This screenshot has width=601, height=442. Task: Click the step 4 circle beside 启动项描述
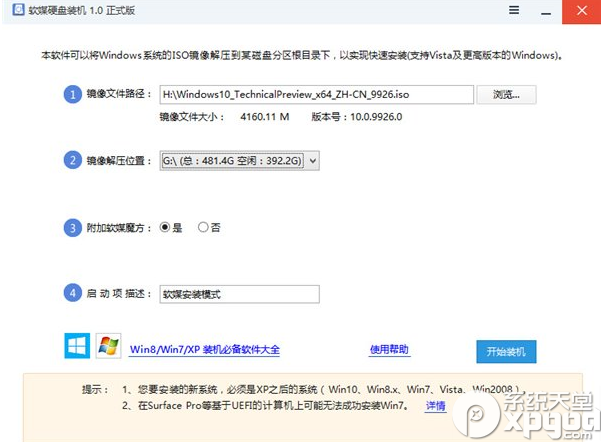point(72,294)
